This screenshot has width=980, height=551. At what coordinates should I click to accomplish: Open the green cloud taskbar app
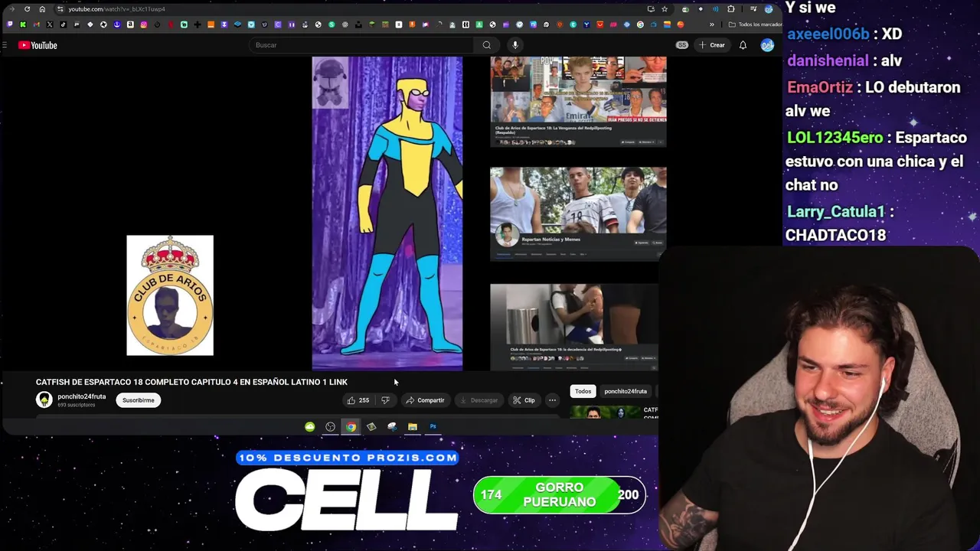309,427
